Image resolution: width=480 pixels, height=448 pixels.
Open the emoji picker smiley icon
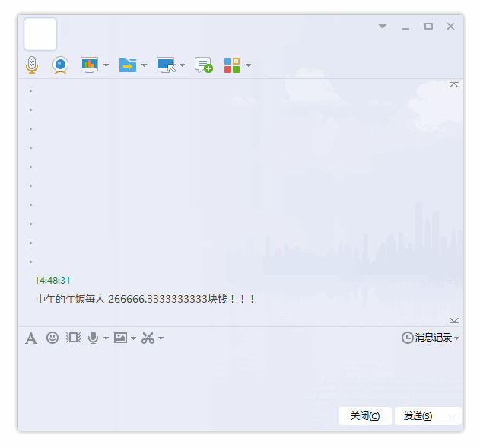(x=52, y=338)
